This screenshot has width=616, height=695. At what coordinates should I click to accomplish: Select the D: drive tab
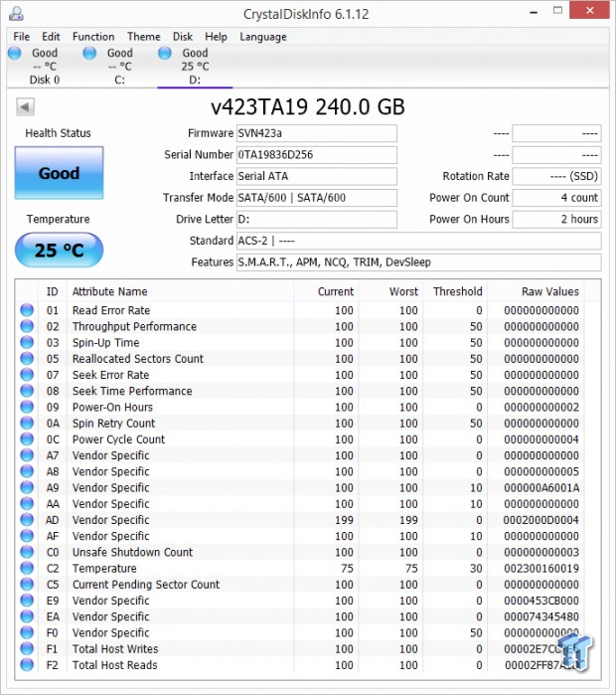tap(195, 67)
